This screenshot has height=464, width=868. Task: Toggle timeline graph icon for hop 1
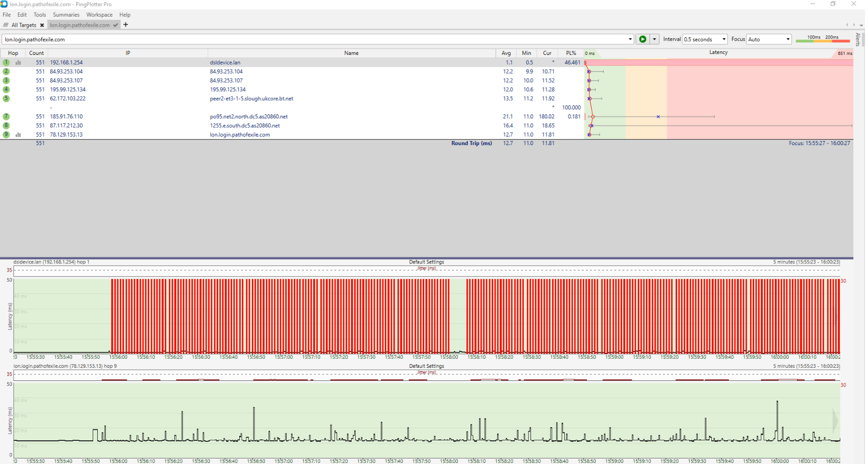tap(18, 63)
